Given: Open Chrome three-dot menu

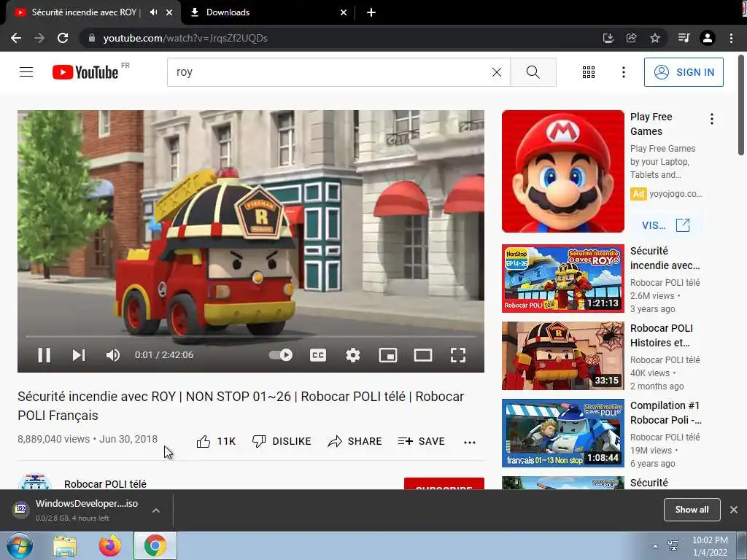Looking at the screenshot, I should [x=731, y=38].
